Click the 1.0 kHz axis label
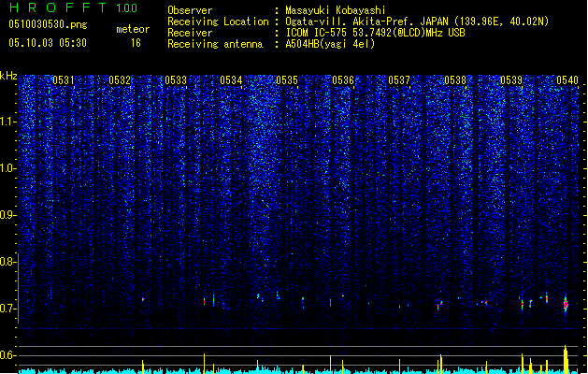This screenshot has width=588, height=374. click(8, 168)
